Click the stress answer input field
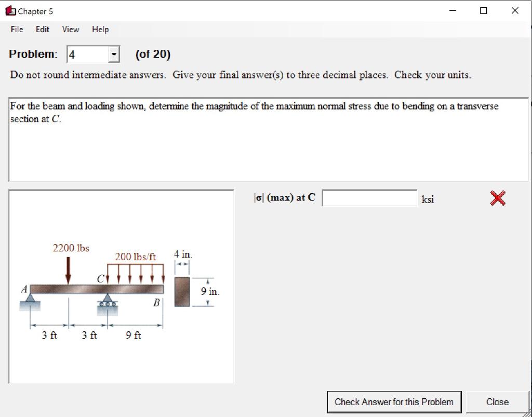This screenshot has width=532, height=417. (x=369, y=198)
